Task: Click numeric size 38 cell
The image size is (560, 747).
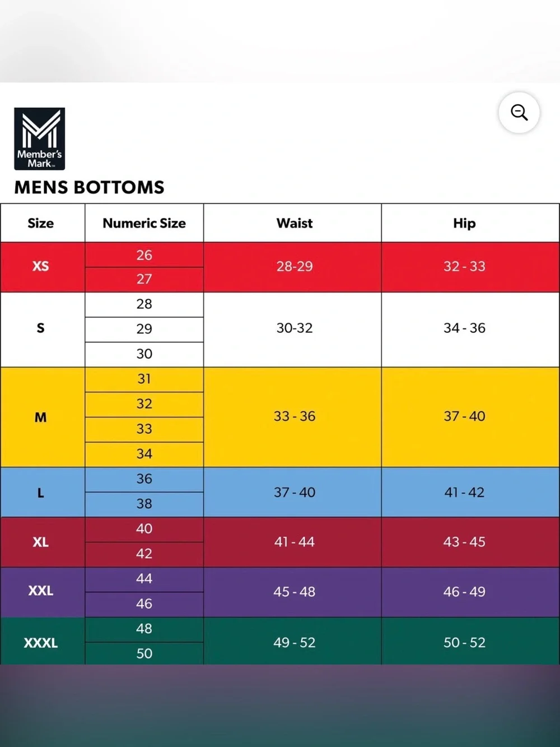Action: click(144, 504)
